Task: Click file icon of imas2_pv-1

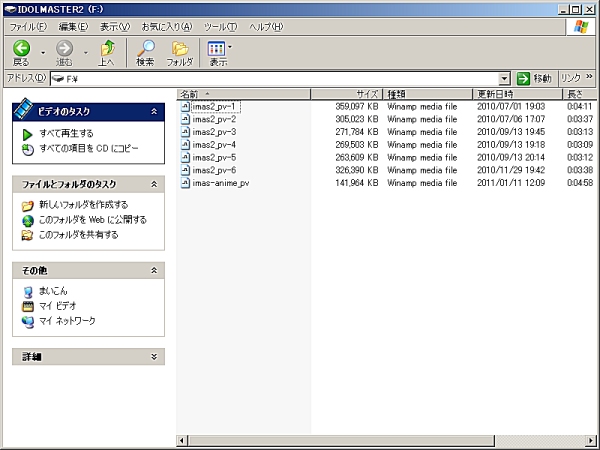Action: [185, 106]
